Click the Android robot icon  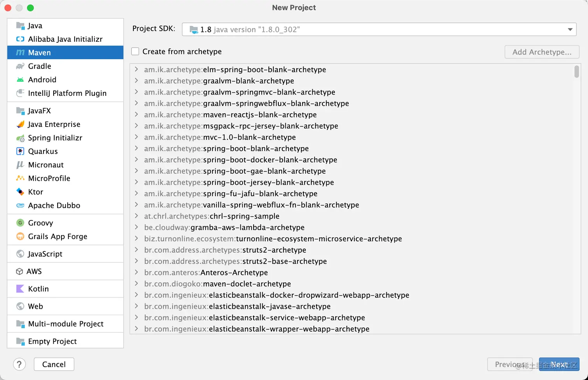[20, 80]
